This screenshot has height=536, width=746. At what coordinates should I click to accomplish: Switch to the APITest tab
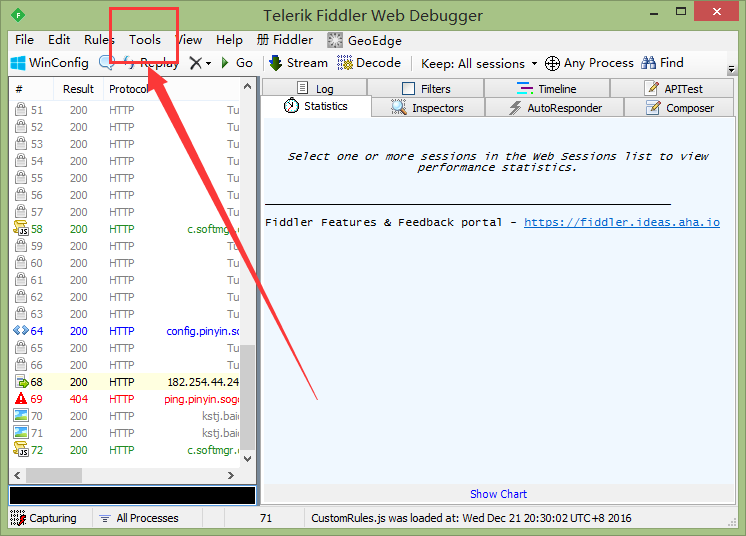[672, 88]
